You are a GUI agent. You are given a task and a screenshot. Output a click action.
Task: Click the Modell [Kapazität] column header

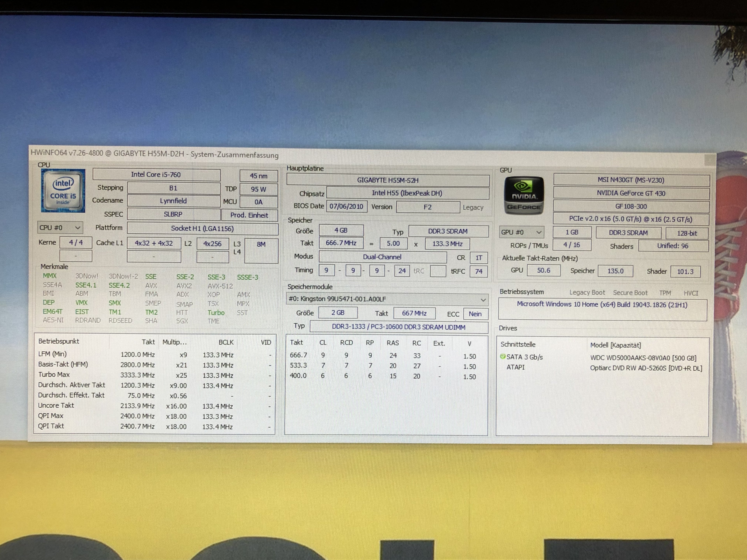[x=615, y=345]
